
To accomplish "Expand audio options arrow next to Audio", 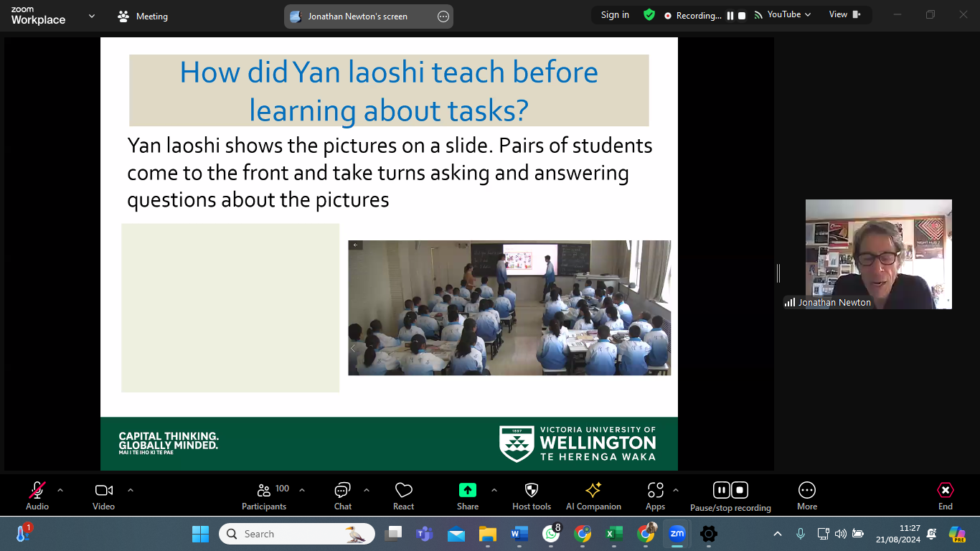I will point(60,490).
